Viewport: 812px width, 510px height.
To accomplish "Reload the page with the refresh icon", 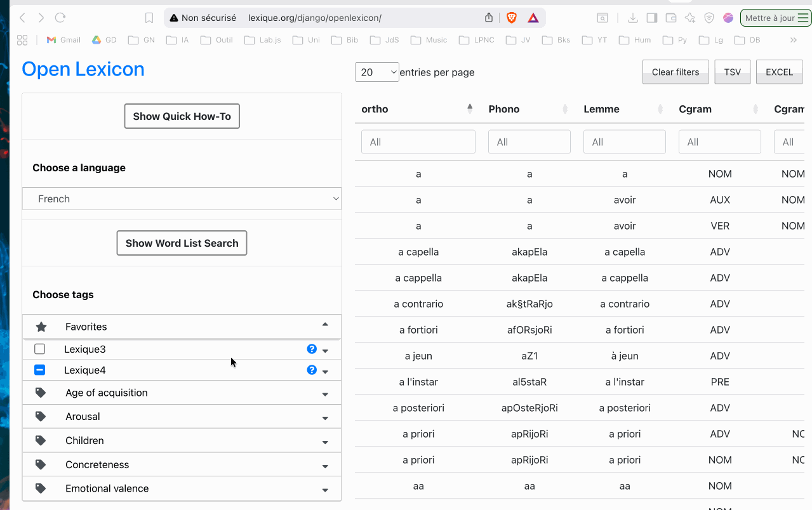I will point(60,18).
